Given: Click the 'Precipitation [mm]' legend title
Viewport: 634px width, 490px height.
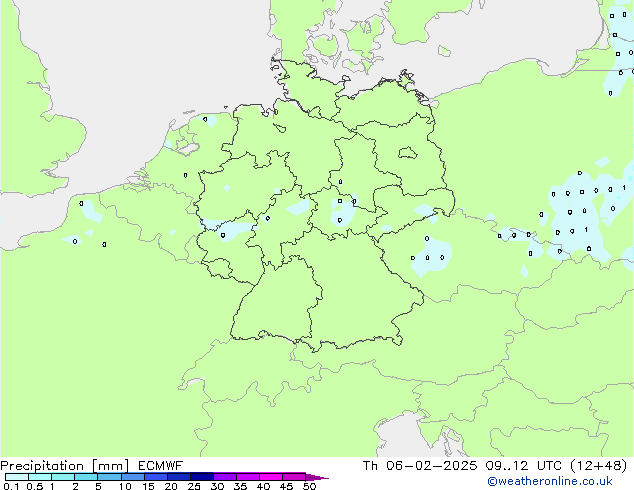Looking at the screenshot, I should point(65,466).
